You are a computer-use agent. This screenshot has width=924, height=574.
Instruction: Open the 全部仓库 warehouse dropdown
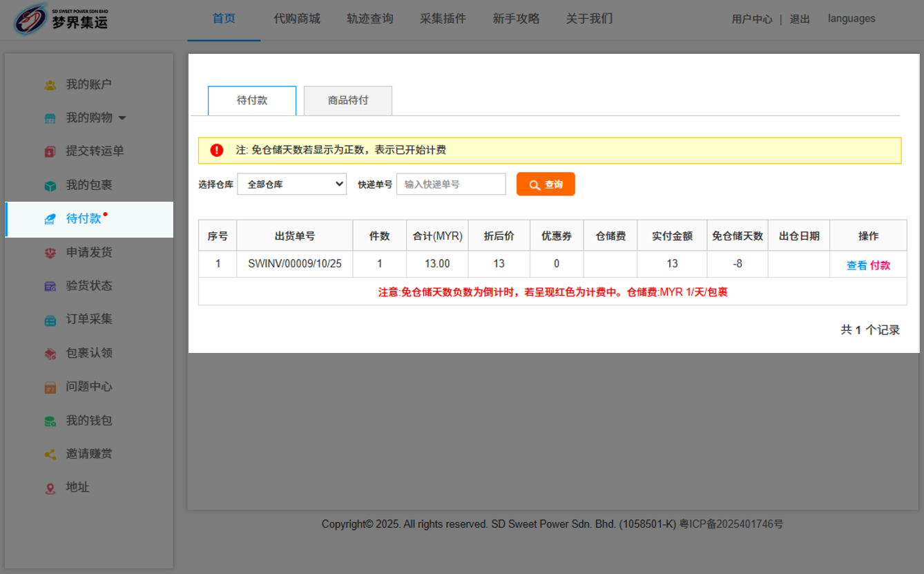(x=291, y=184)
